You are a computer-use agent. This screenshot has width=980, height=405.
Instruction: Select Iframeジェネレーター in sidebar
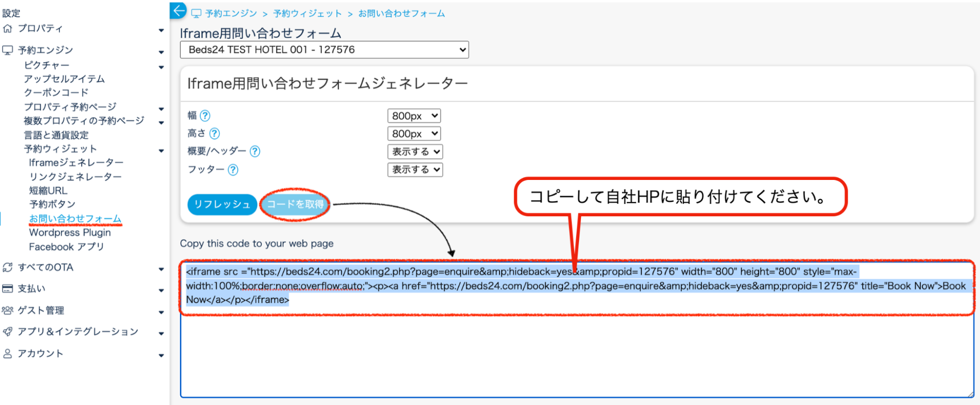(x=76, y=163)
